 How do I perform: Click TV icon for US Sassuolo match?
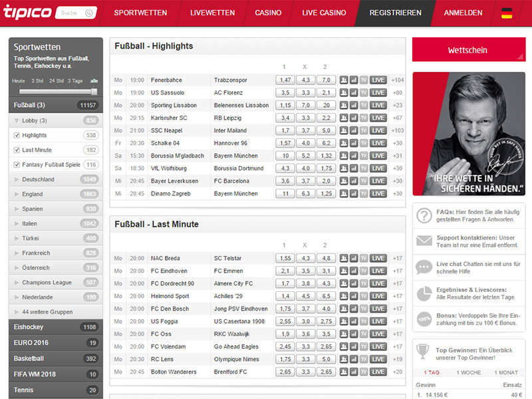364,92
